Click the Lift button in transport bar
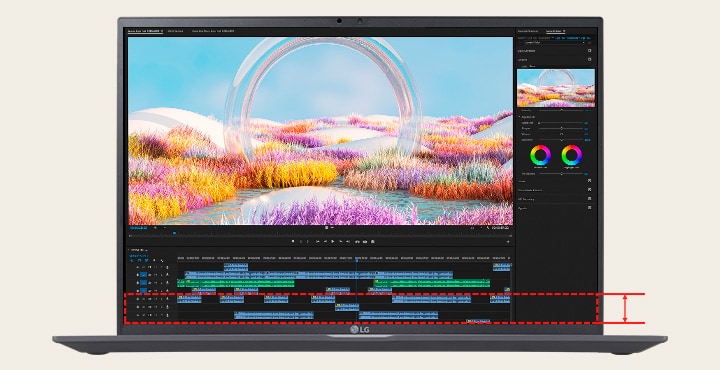 click(357, 241)
